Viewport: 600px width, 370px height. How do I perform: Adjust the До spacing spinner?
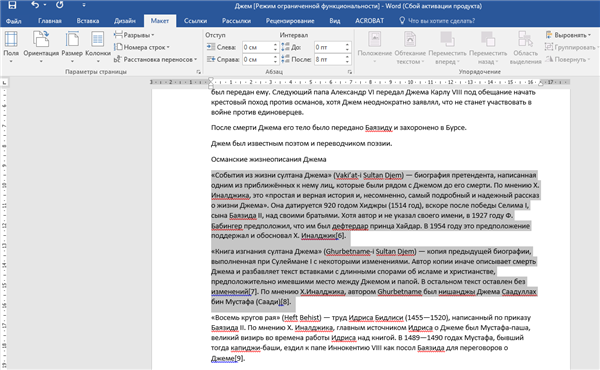click(347, 47)
